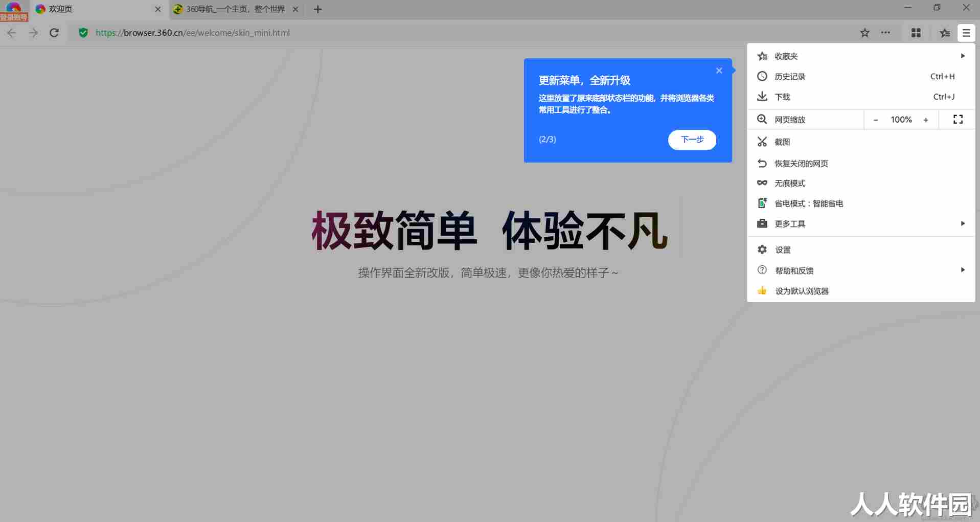Open the extensions grid icon
The image size is (980, 522).
(x=916, y=33)
